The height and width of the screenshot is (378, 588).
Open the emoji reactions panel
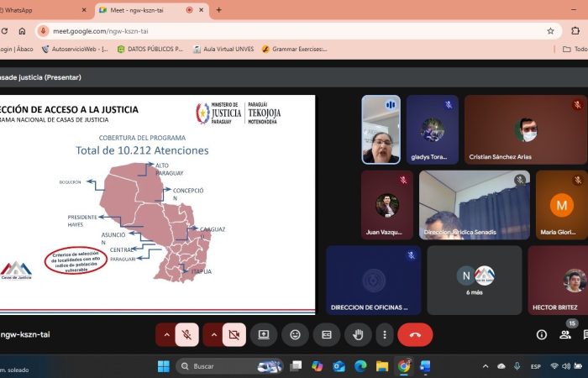(295, 334)
